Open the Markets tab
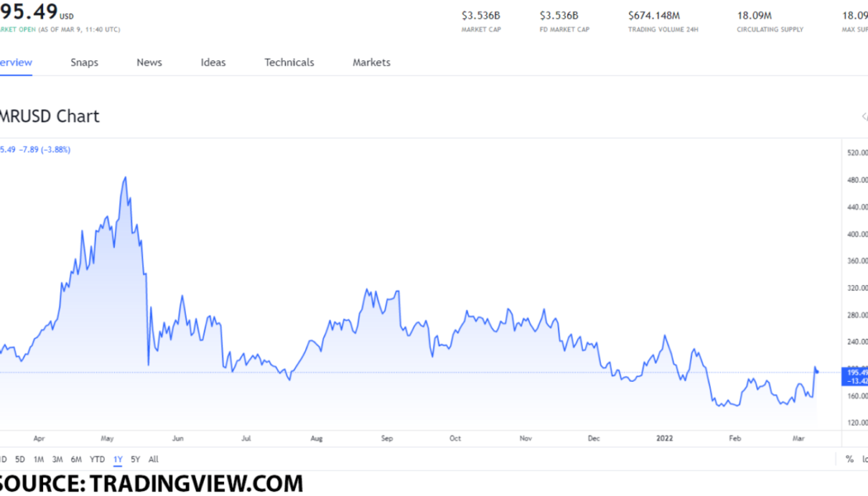Viewport: 868px width, 496px height. pos(371,62)
